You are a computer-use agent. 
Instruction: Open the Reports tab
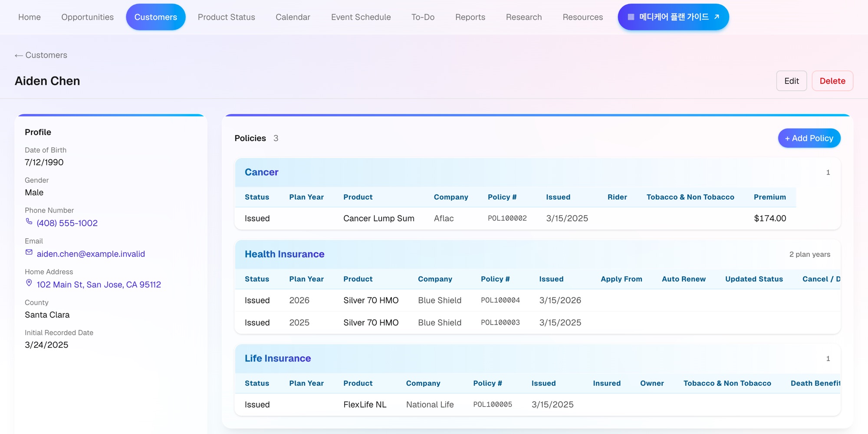pos(470,17)
